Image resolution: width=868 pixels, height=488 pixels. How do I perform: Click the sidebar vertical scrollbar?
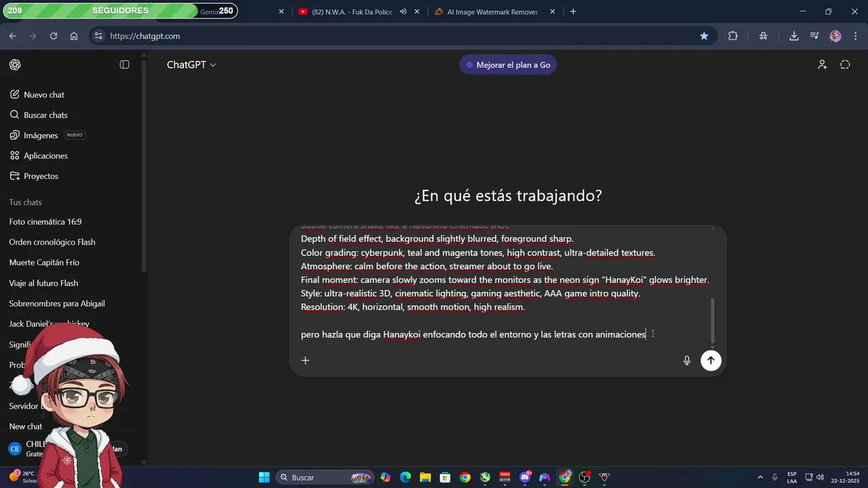(143, 166)
